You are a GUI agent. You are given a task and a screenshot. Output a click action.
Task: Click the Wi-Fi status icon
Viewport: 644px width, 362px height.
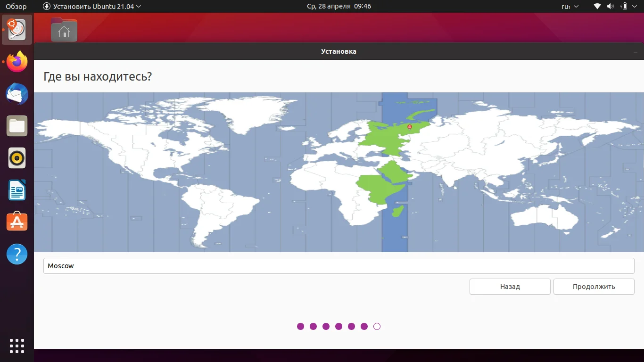(x=597, y=7)
